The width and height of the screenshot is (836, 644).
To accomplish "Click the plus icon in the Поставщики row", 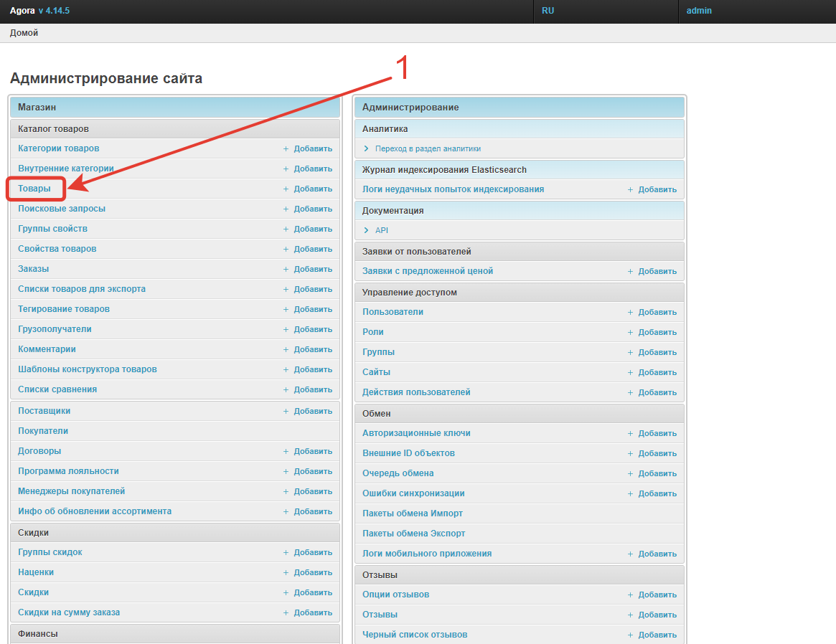I will tap(286, 412).
